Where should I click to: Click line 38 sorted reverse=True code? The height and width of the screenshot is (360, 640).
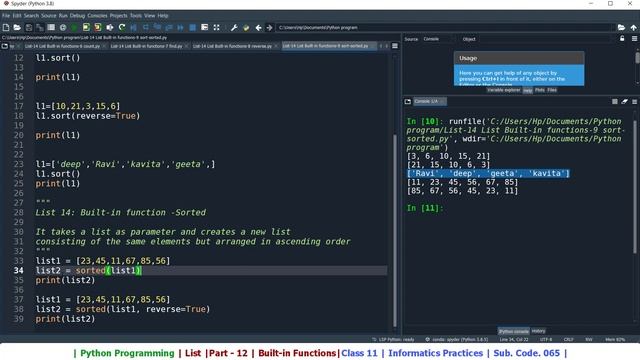[x=122, y=309]
